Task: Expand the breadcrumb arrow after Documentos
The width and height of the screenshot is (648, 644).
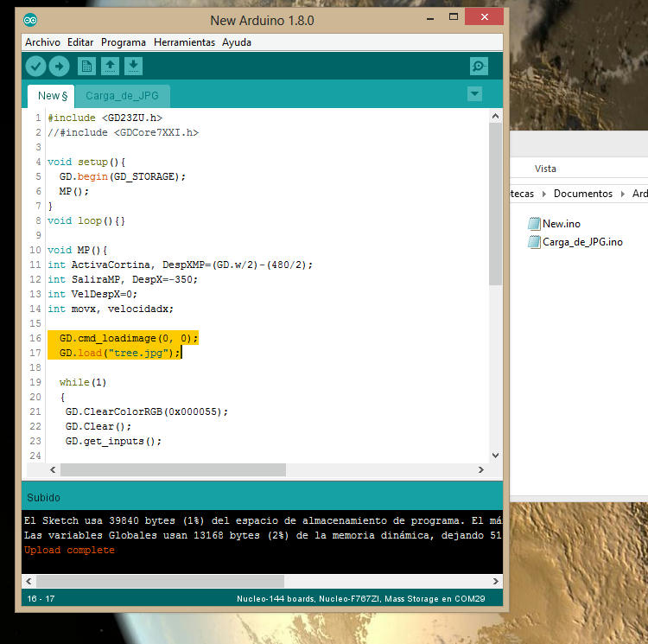Action: 623,194
